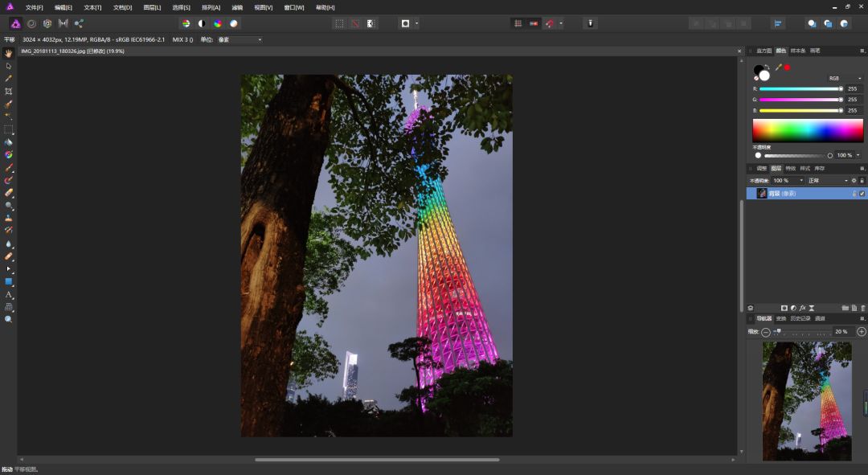Add a layer effects (fx) icon
Viewport: 868px width, 475px height.
click(802, 308)
